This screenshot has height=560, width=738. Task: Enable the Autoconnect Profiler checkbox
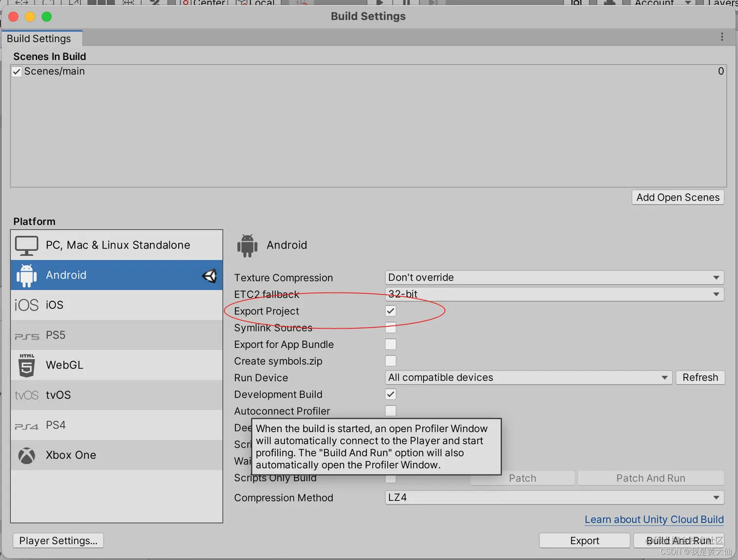[390, 411]
